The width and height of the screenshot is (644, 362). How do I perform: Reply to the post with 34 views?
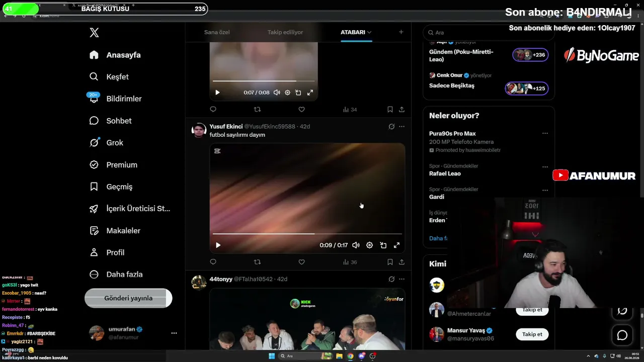[213, 109]
